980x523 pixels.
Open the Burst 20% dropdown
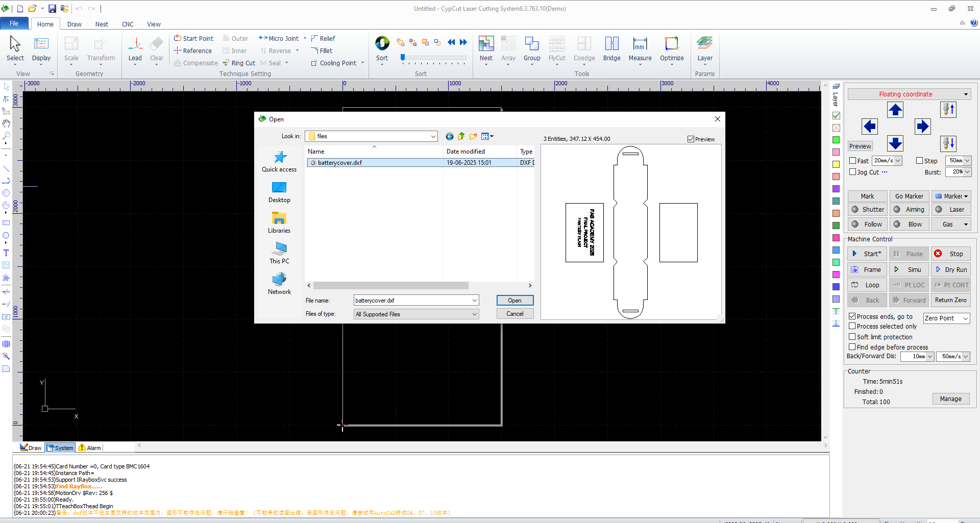(967, 172)
